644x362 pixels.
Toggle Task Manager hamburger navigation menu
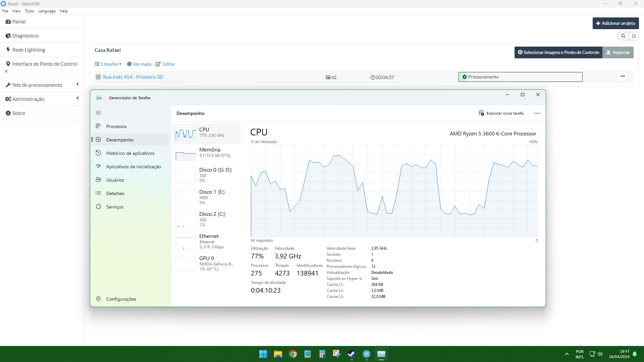98,113
